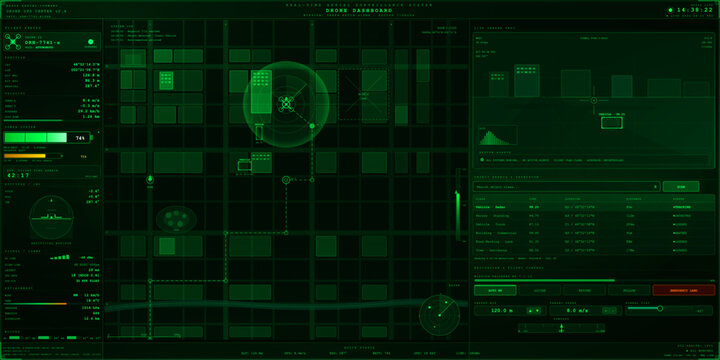The image size is (720, 360).
Task: Click the gimbal tilt slider handle
Action: point(660,308)
